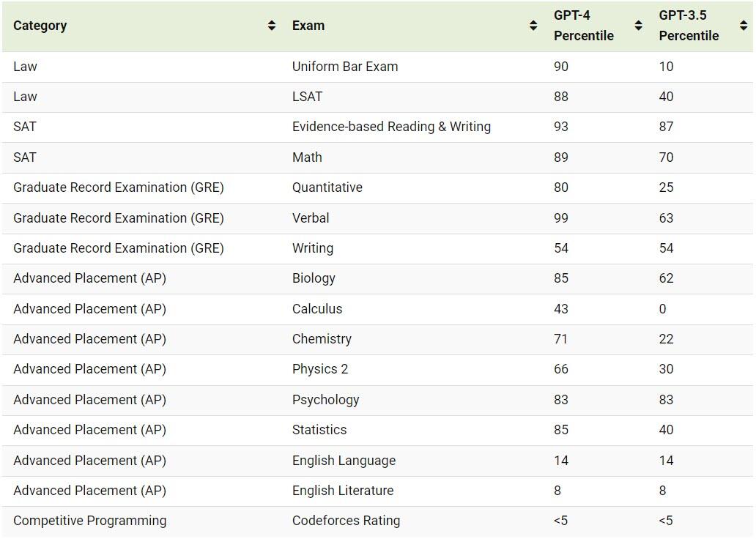Select the Uniform Bar Exam row

[x=345, y=67]
